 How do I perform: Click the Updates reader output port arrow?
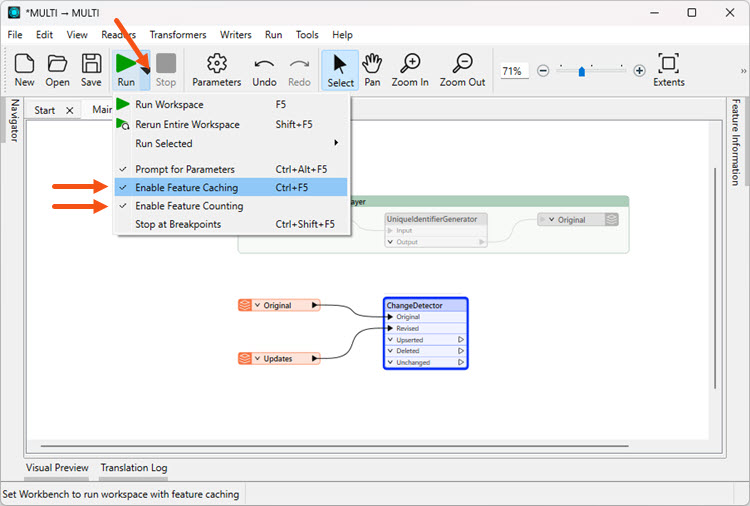pyautogui.click(x=315, y=358)
